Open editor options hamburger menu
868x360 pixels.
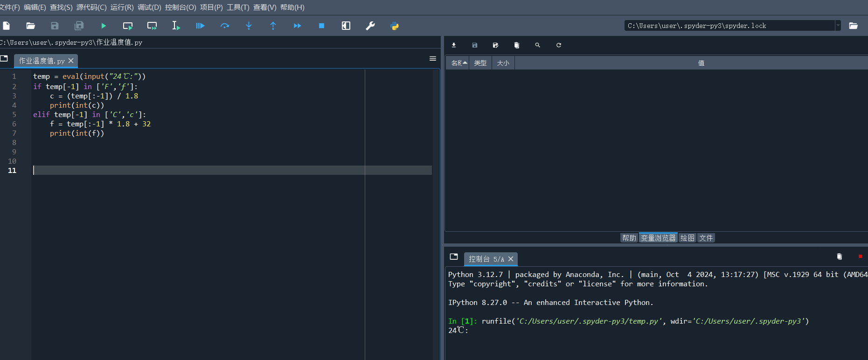pyautogui.click(x=433, y=59)
